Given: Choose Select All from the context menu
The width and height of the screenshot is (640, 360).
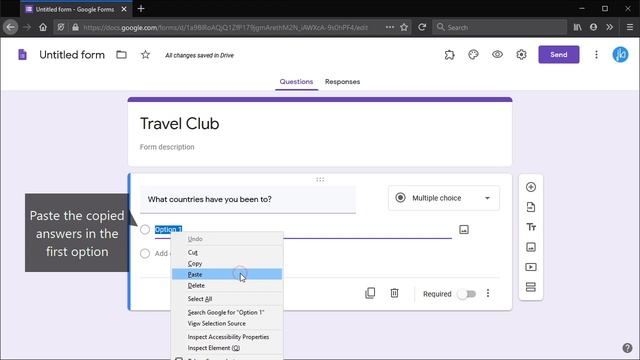Looking at the screenshot, I should [227, 299].
